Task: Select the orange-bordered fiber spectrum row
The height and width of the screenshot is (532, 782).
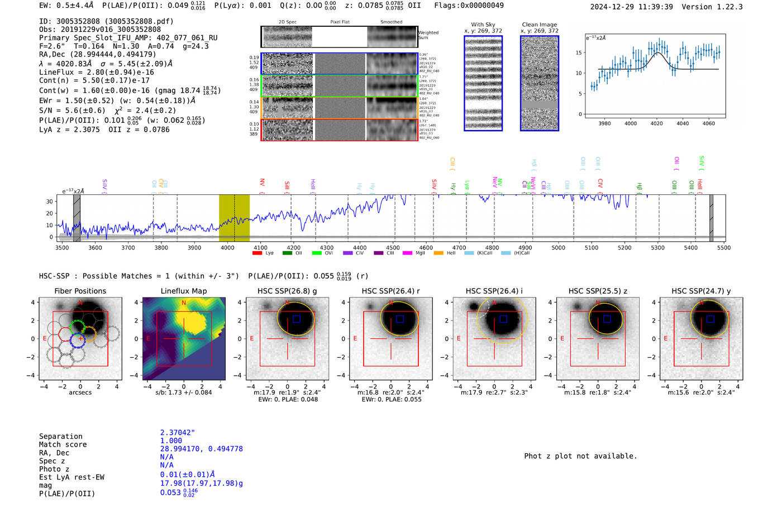Action: 339,108
